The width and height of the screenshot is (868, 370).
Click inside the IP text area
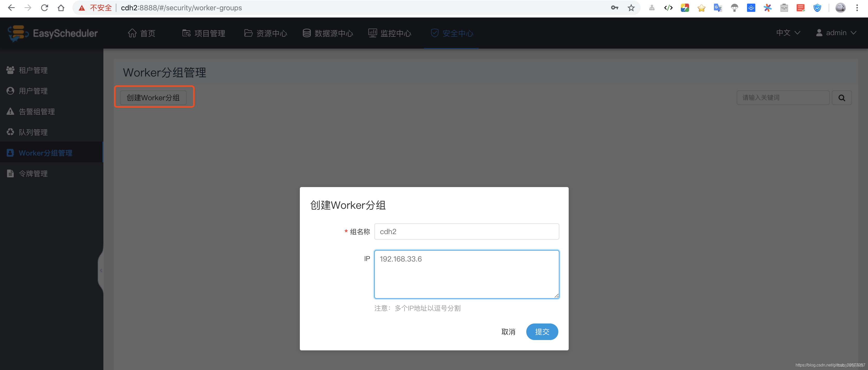click(466, 274)
